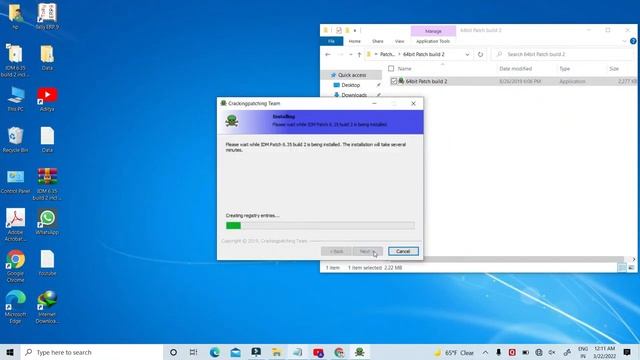Go up one folder level in Explorer
This screenshot has height=360, width=640.
point(359,54)
